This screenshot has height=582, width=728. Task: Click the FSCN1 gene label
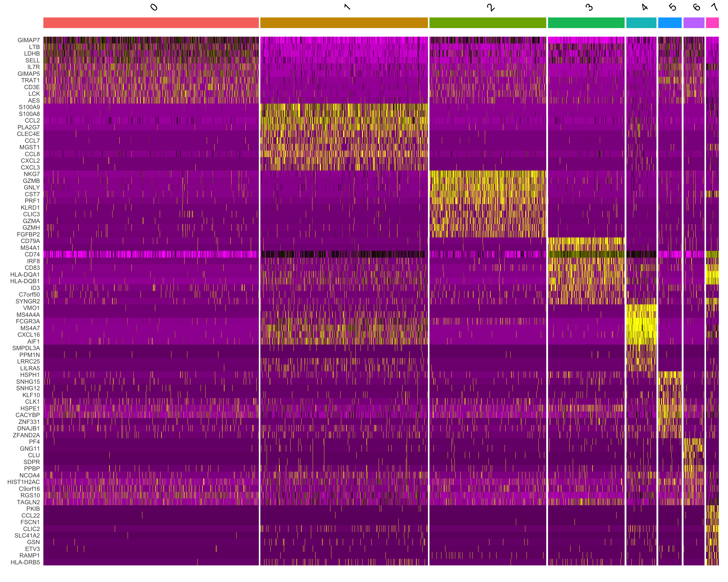(x=30, y=522)
